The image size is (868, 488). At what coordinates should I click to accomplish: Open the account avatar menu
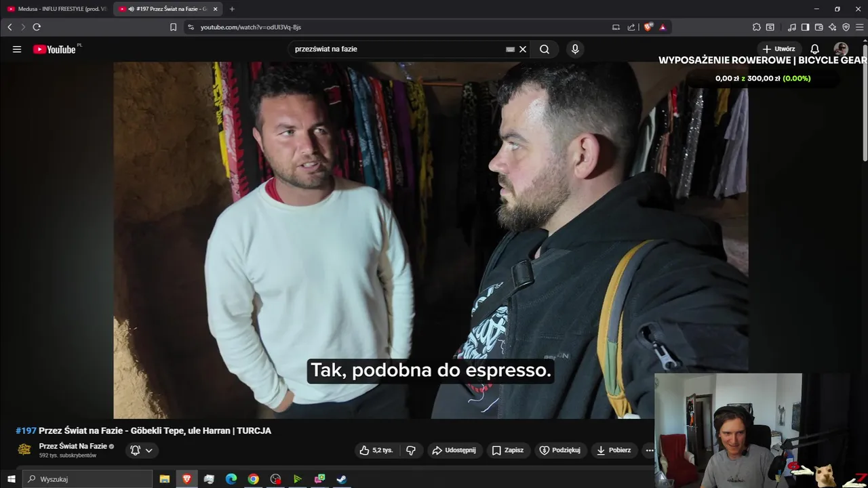click(841, 49)
